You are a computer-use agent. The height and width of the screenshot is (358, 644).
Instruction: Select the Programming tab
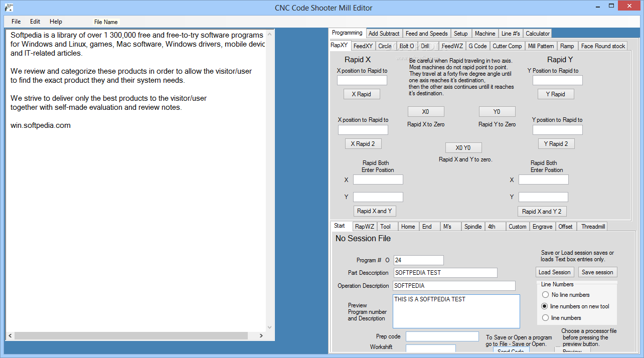[x=347, y=33]
